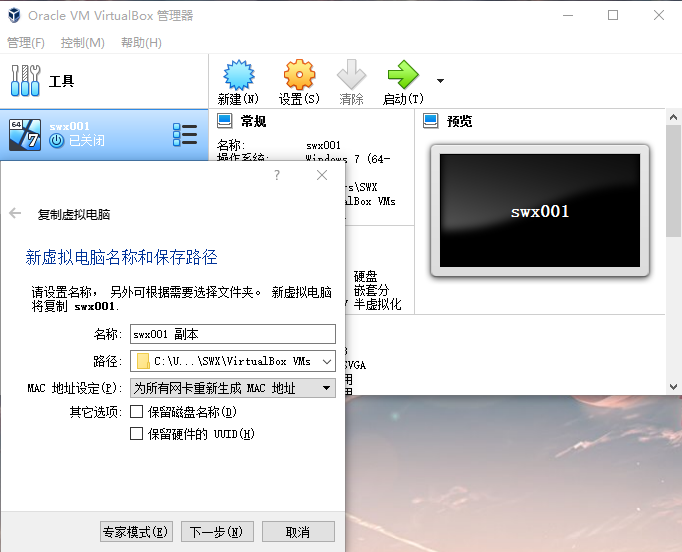Click the 常规 section header text
The width and height of the screenshot is (682, 552).
254,121
